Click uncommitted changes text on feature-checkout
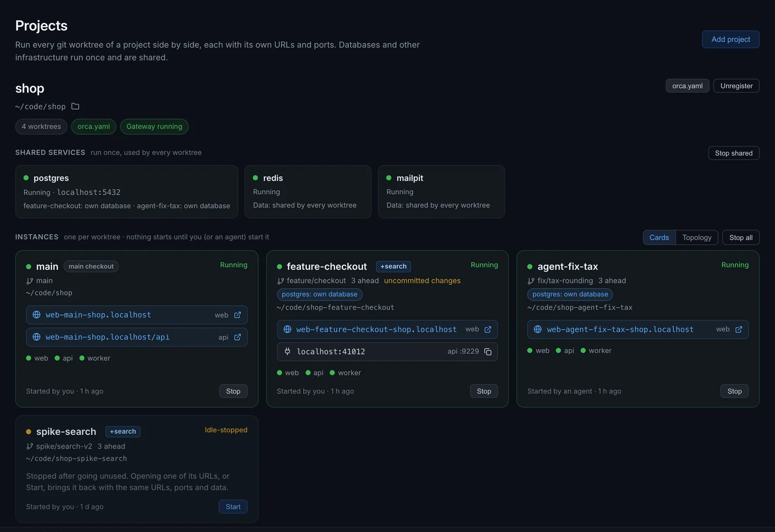 422,281
